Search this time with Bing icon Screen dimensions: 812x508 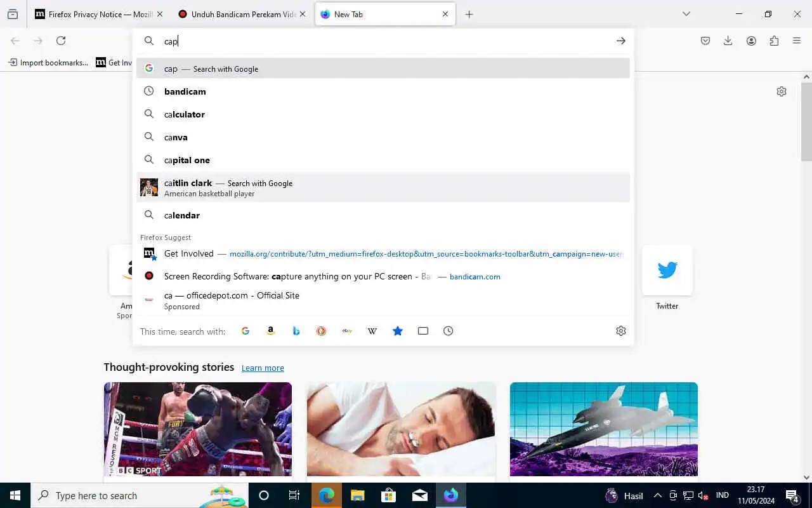pyautogui.click(x=296, y=331)
